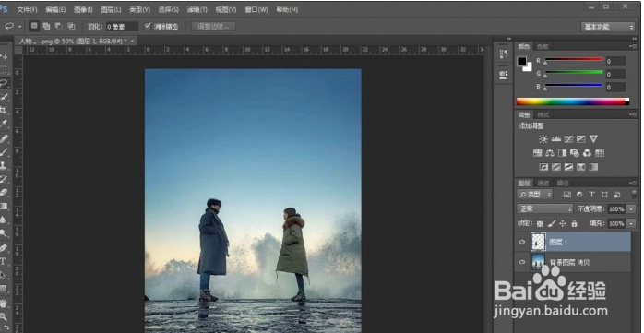Add a Color Balance adjustment
The height and width of the screenshot is (333, 644).
550,153
